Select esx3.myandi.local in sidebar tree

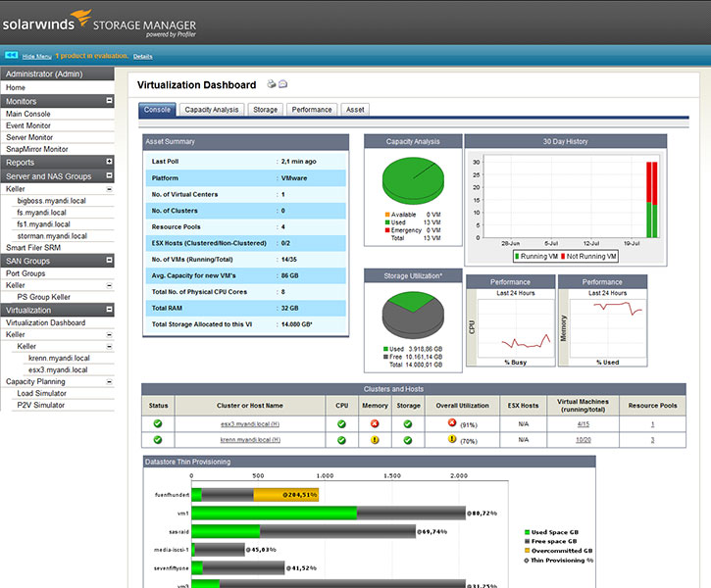58,370
